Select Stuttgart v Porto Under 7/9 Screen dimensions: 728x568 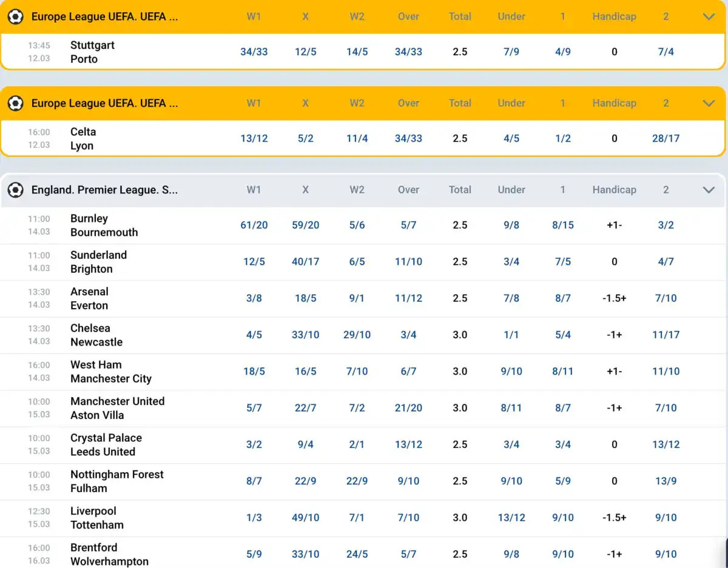(x=511, y=52)
